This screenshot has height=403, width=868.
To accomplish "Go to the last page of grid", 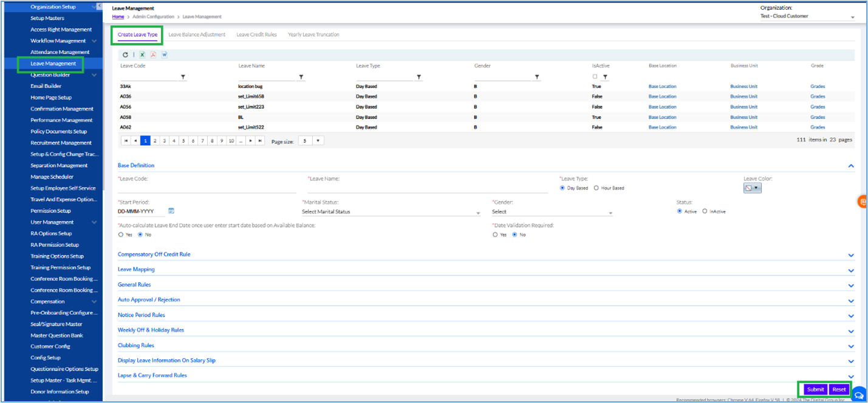I will pos(260,141).
